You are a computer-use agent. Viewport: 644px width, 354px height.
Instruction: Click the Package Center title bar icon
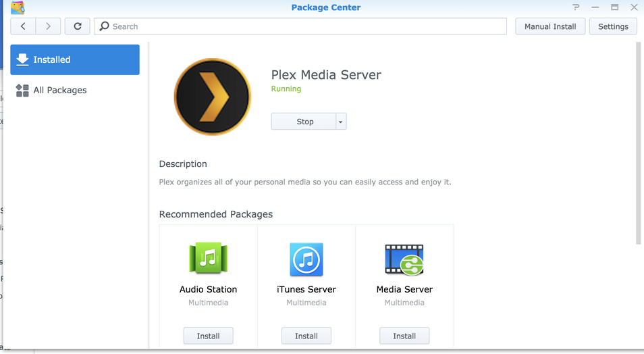[x=18, y=7]
